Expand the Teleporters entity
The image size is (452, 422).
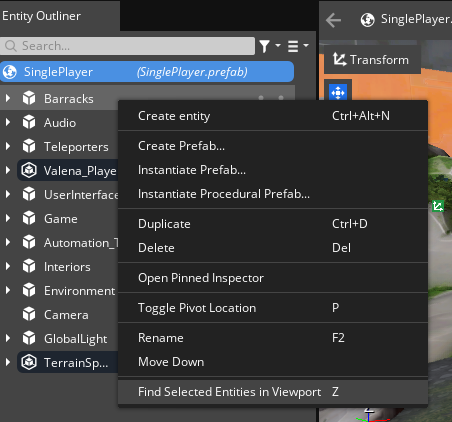8,146
